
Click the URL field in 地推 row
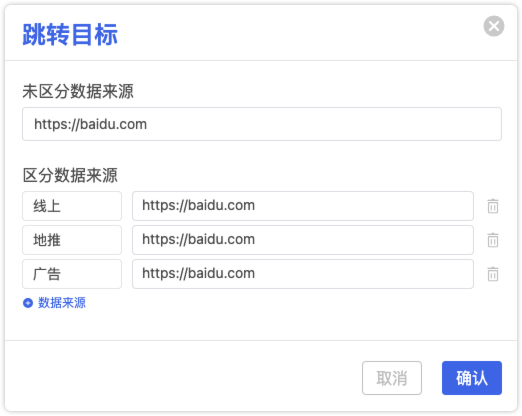(303, 240)
